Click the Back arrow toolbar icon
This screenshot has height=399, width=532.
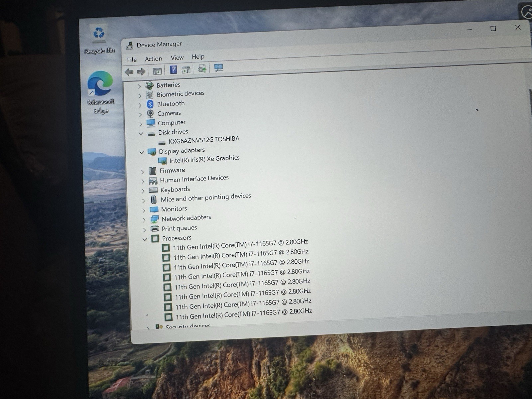[129, 72]
